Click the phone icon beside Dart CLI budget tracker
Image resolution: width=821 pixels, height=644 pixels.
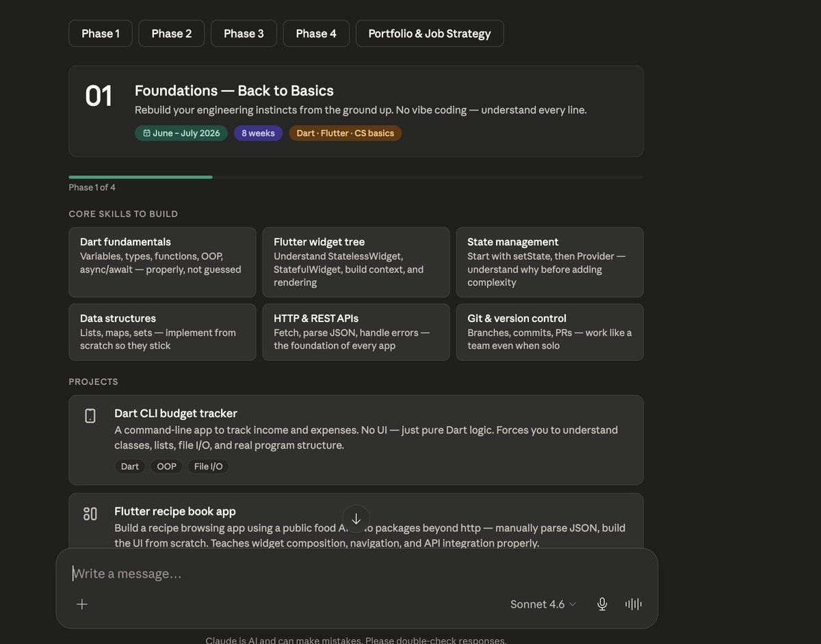90,416
